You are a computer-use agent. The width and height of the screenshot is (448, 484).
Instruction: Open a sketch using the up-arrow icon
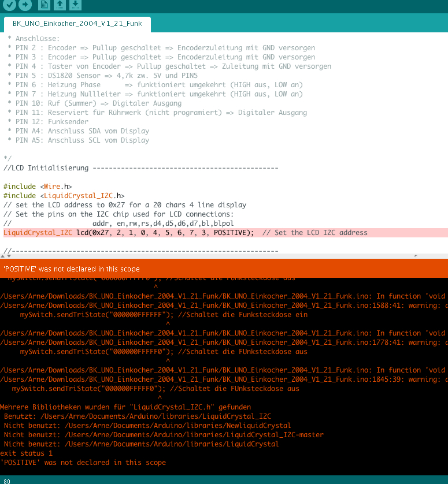click(60, 5)
